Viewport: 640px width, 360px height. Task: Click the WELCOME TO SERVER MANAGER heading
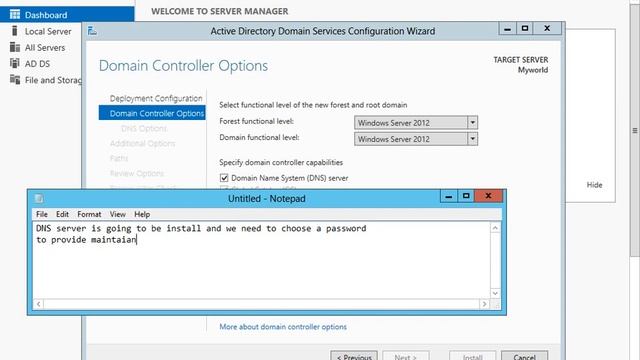pos(220,11)
